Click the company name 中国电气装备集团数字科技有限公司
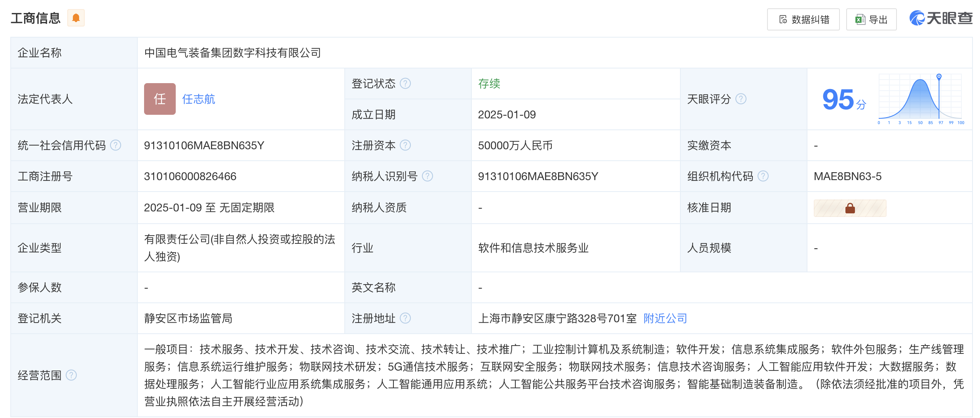 [x=232, y=53]
